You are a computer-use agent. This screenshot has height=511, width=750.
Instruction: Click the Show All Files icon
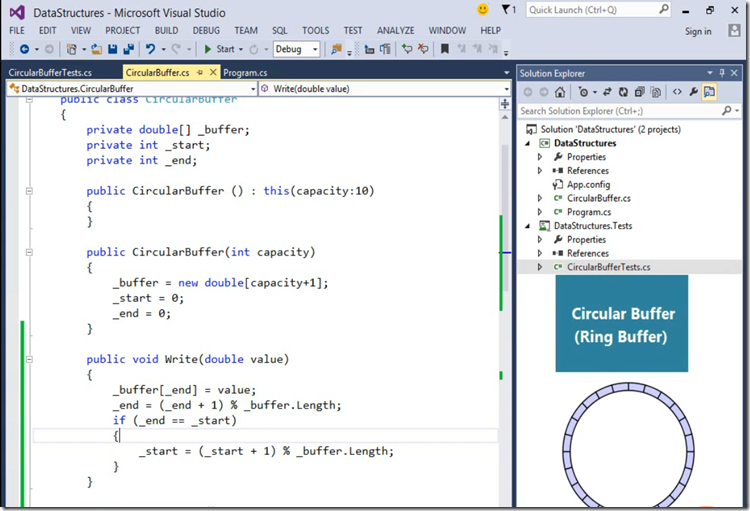[656, 92]
